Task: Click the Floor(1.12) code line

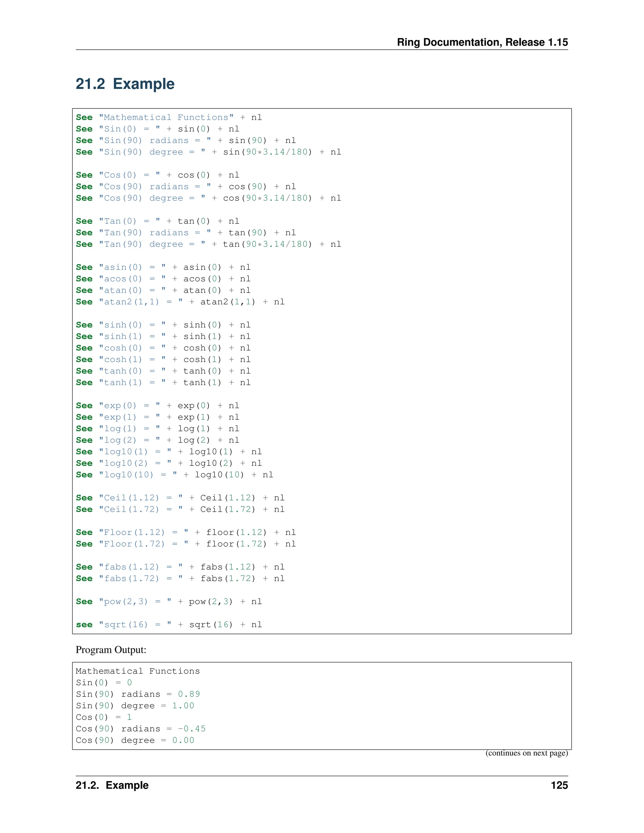Action: point(186,532)
